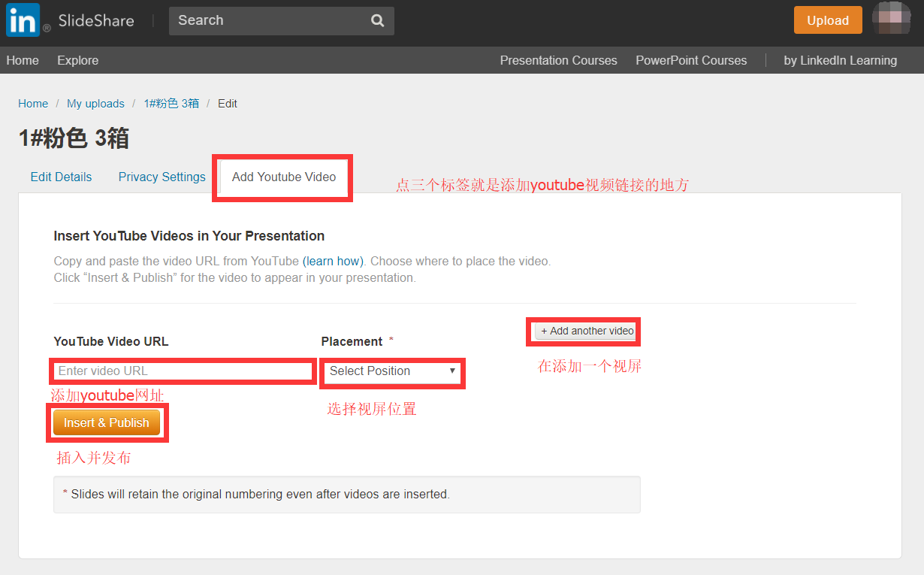This screenshot has height=575, width=924.
Task: Open Presentation Courses in the navigation bar
Action: click(x=559, y=60)
